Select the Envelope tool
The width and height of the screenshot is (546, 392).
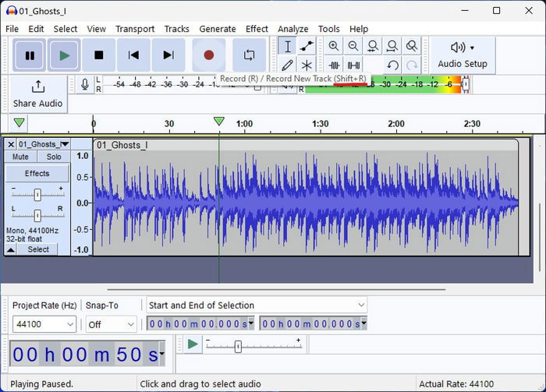pos(307,46)
